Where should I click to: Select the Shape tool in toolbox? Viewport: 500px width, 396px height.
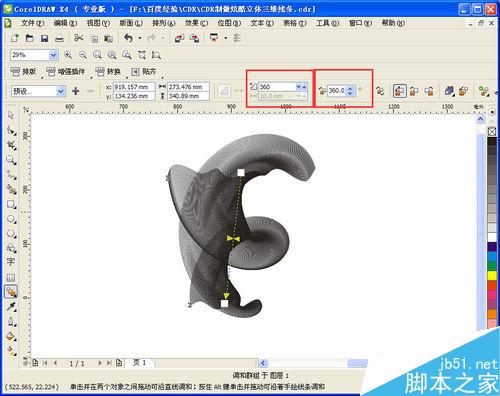coord(11,130)
